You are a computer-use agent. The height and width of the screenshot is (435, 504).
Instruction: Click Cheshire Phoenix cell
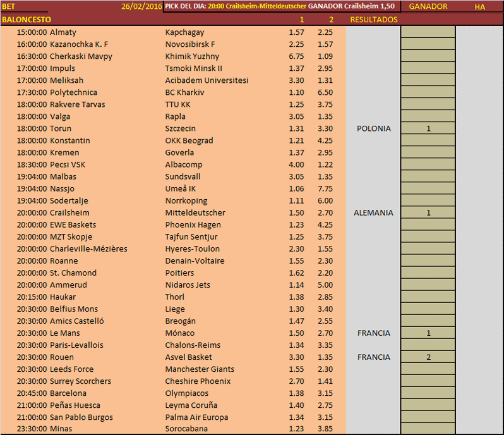point(198,381)
